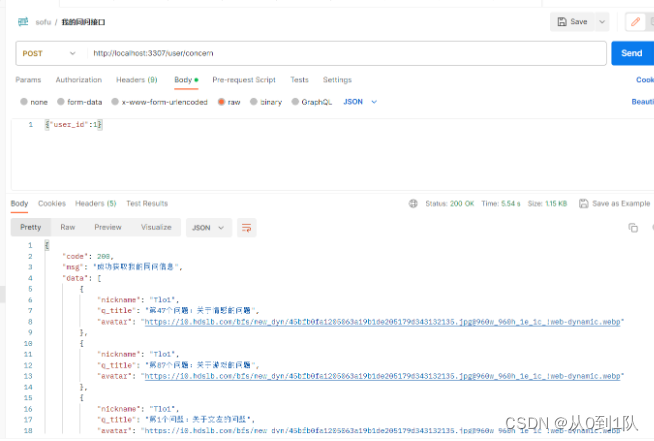Click the Size: 1.15 KB text
This screenshot has width=654, height=441.
[x=547, y=204]
